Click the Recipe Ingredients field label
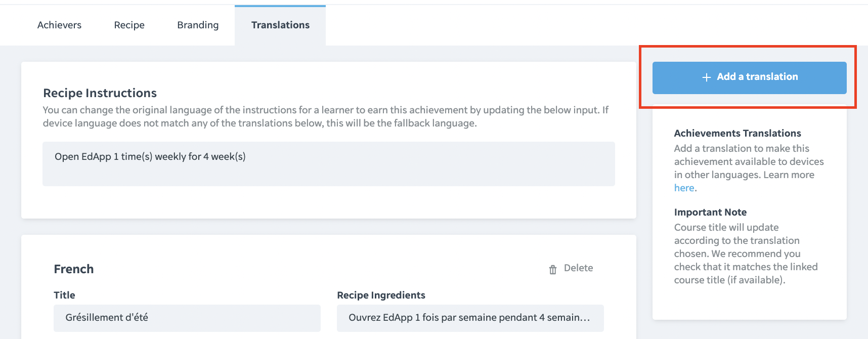This screenshot has width=868, height=339. 381,295
